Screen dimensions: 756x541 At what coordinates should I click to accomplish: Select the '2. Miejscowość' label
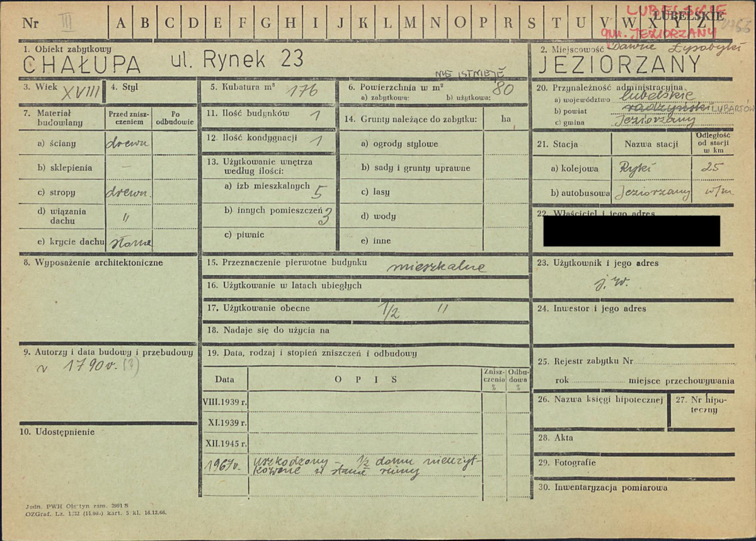tap(571, 49)
